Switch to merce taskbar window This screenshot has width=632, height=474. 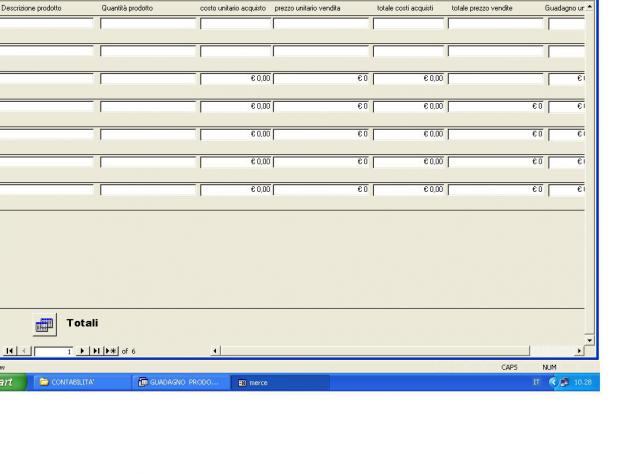point(280,382)
